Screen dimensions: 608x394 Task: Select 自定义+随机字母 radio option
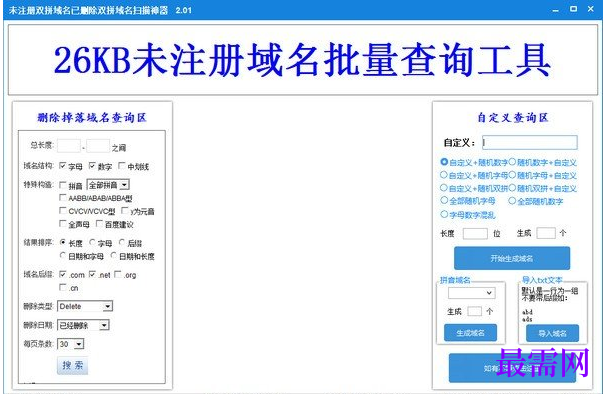444,175
